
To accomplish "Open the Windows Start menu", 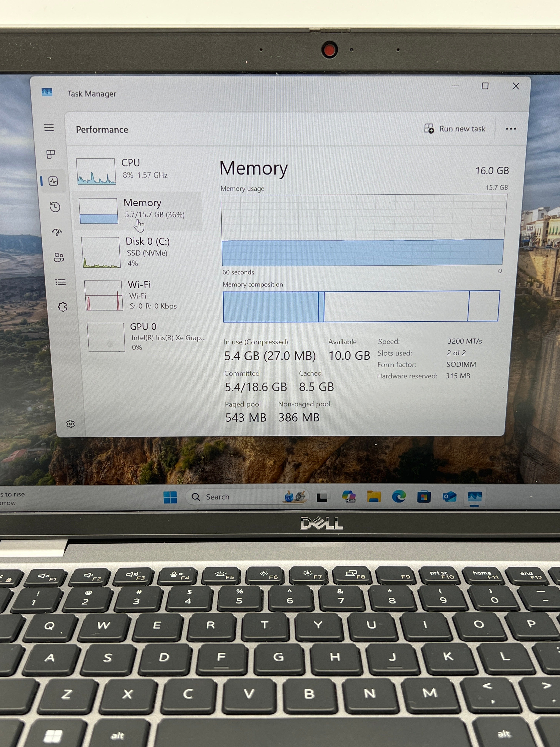I will (170, 497).
